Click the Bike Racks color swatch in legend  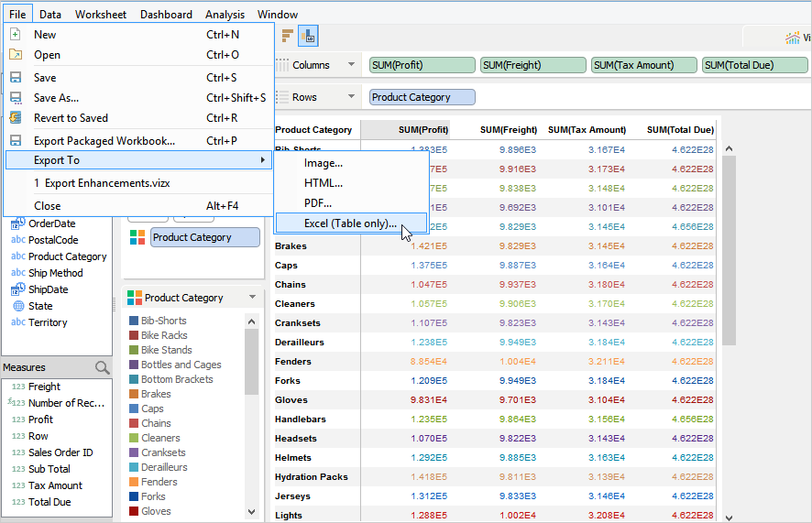pyautogui.click(x=134, y=335)
